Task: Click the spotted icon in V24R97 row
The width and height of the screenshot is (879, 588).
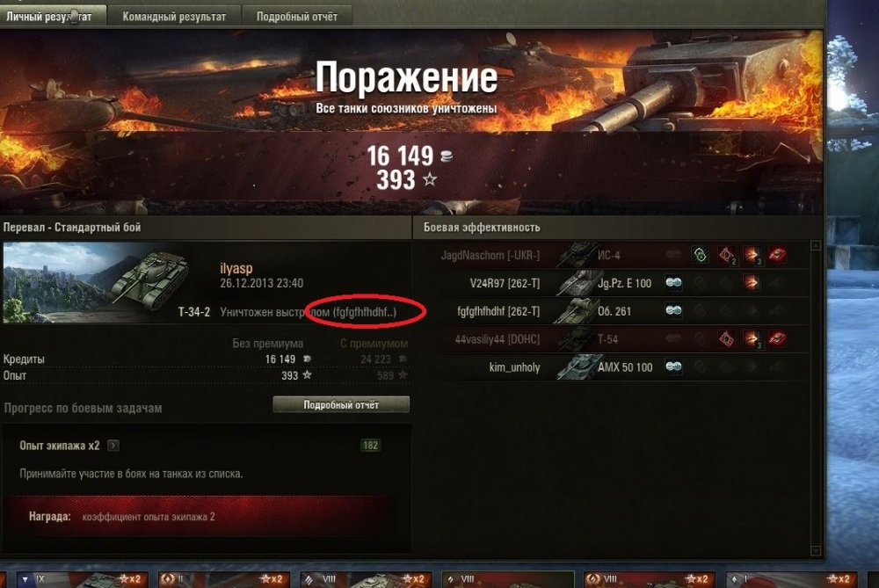Action: click(x=673, y=283)
